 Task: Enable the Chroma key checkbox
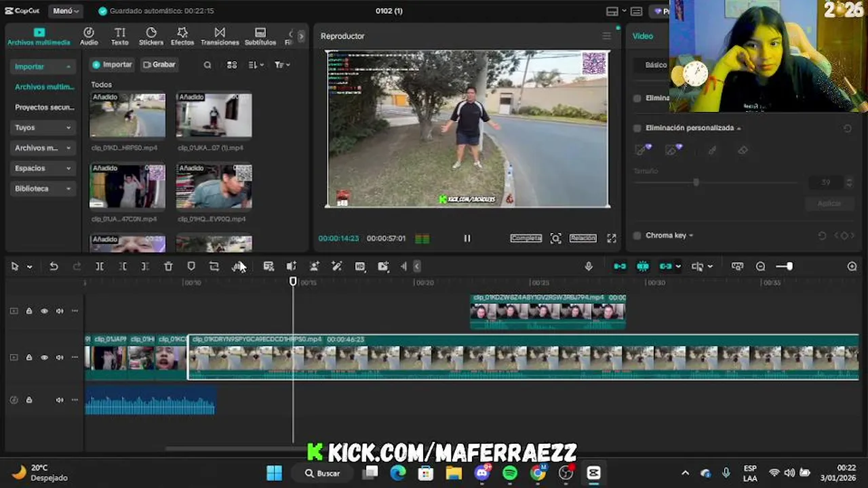tap(637, 235)
